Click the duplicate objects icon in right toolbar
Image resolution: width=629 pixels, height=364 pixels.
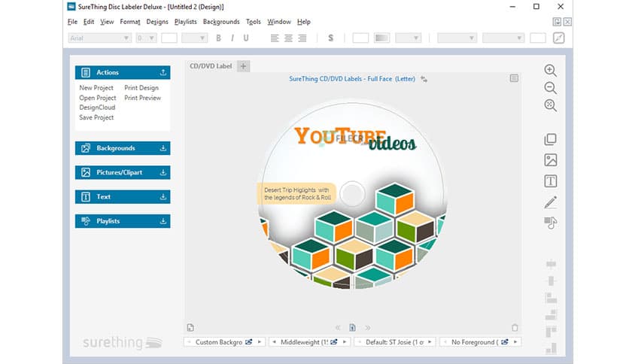[x=551, y=139]
